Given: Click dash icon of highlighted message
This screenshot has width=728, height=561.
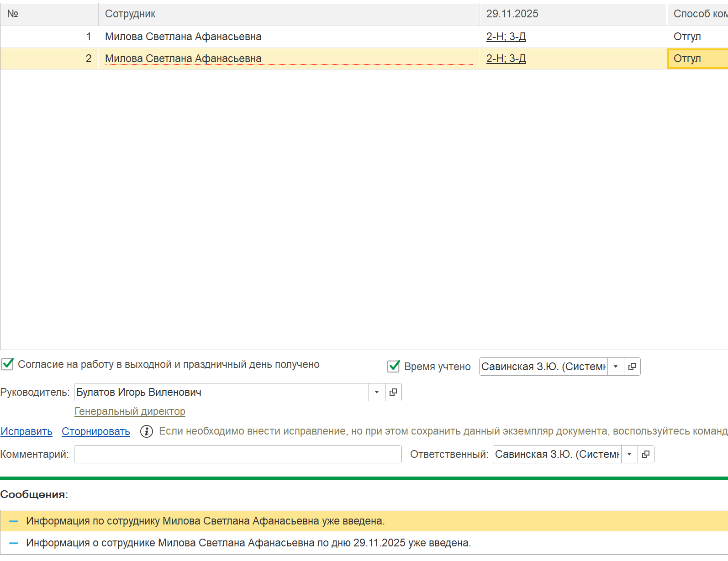Looking at the screenshot, I should (14, 521).
